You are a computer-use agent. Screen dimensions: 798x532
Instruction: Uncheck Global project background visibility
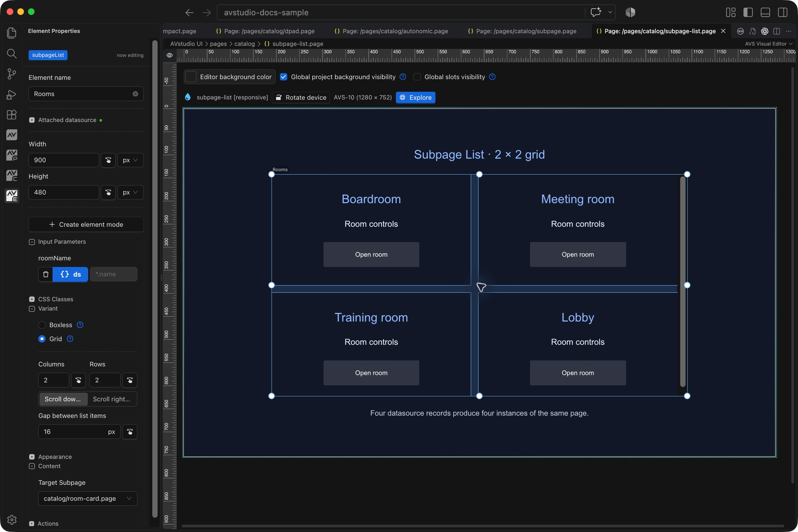[x=283, y=77]
